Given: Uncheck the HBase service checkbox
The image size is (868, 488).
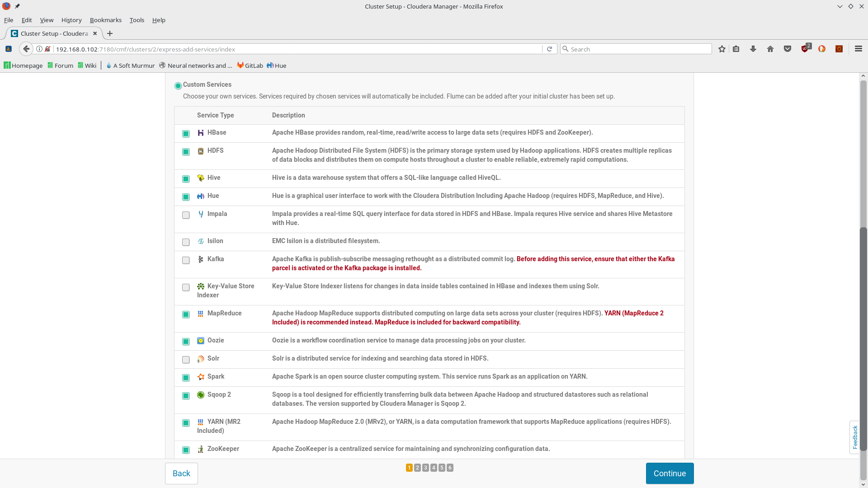Looking at the screenshot, I should point(186,134).
